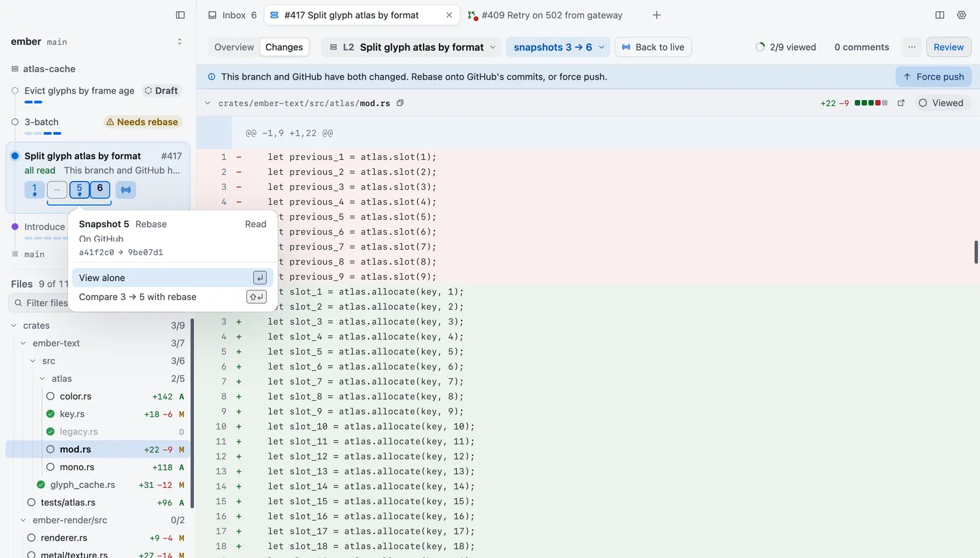The image size is (980, 558).
Task: Open the 3-batch branch entry
Action: (42, 122)
